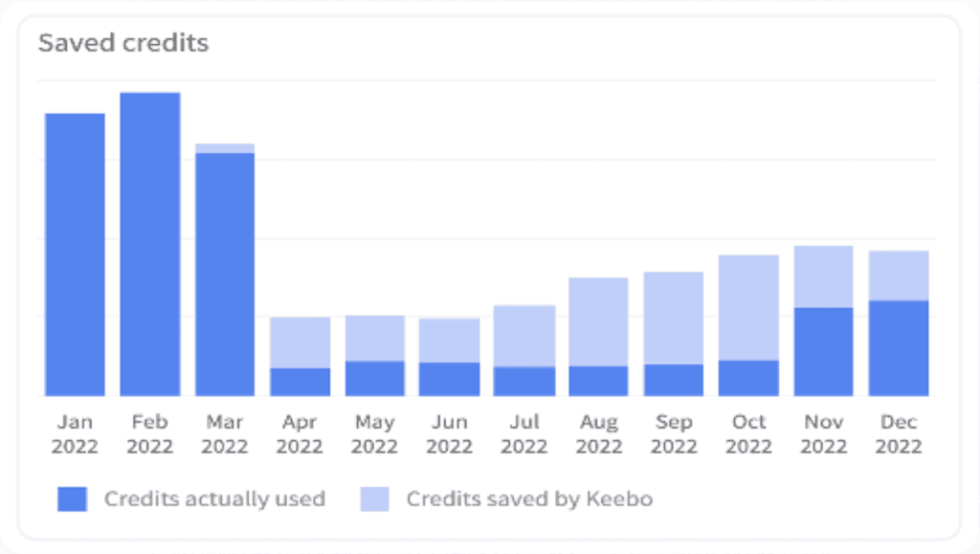
Task: Click the Aug 2022 saved credits segment
Action: [x=599, y=321]
